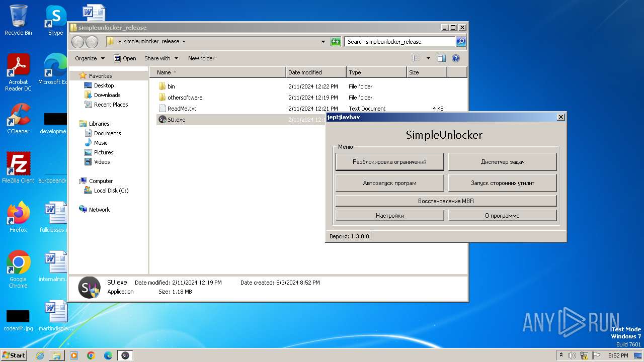Click the volume speaker tray icon
This screenshot has width=644, height=362.
[x=572, y=355]
